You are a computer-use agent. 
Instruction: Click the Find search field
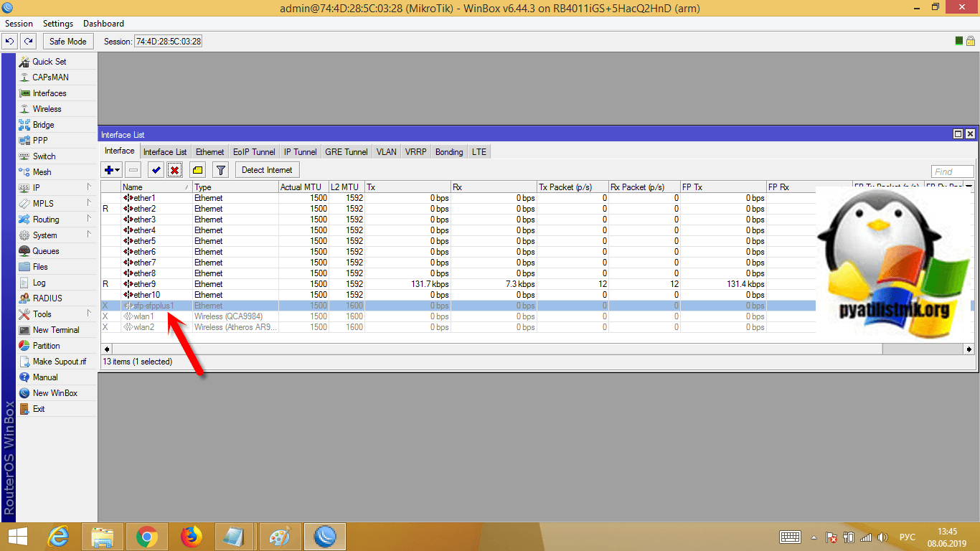point(952,171)
